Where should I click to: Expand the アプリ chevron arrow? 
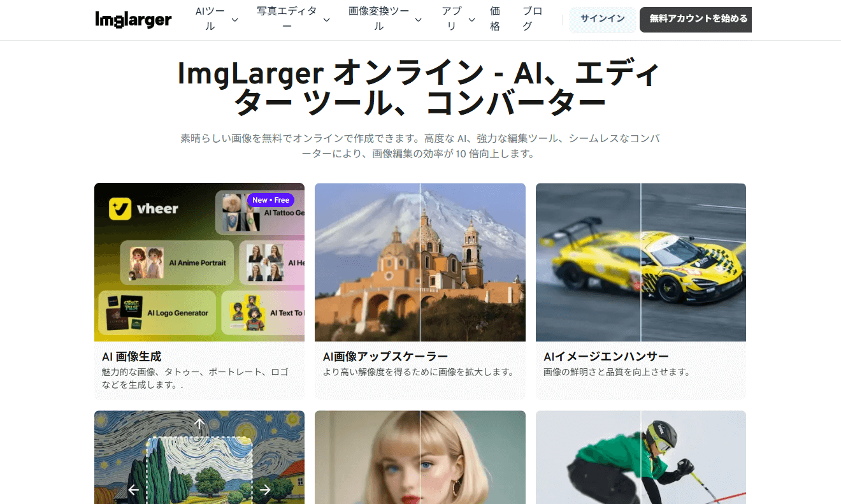471,20
